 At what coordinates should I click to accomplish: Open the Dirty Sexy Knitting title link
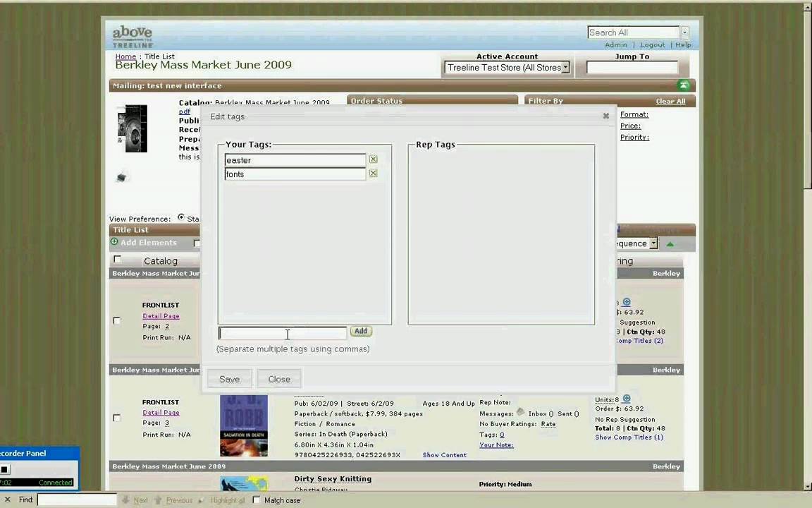tap(333, 479)
